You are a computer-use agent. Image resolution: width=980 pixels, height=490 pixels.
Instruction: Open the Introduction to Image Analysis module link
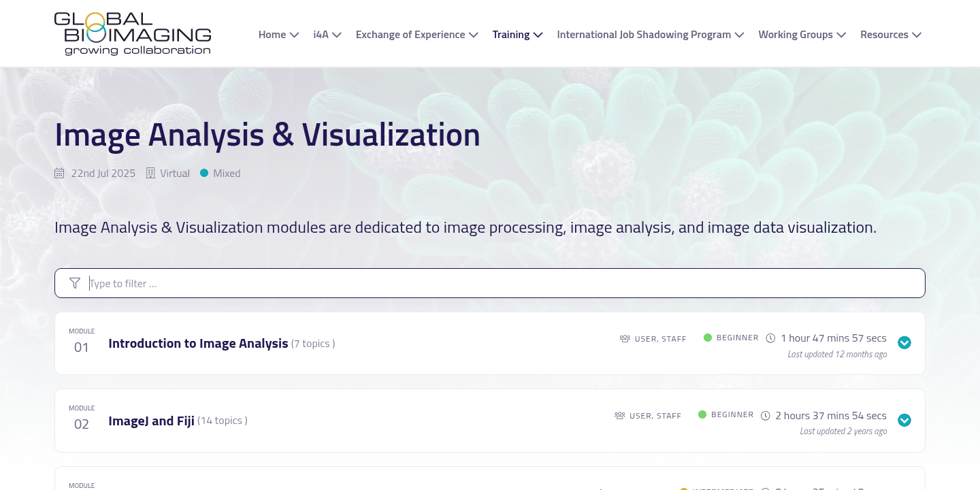click(198, 343)
